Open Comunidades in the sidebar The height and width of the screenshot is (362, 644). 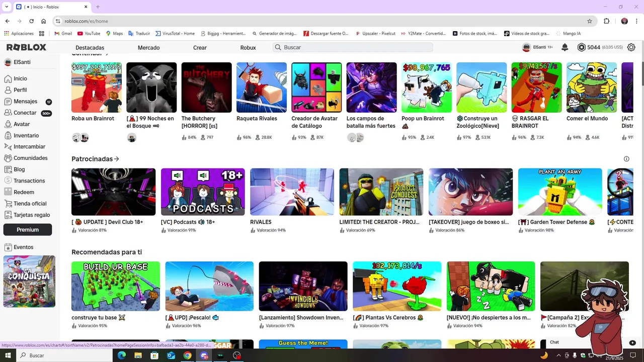(x=30, y=158)
